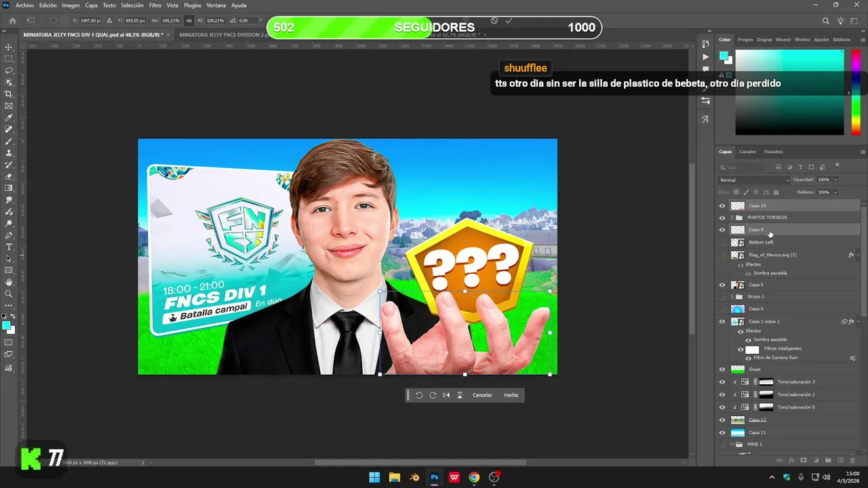Open Google Chrome from the taskbar
This screenshot has width=868, height=488.
[x=474, y=477]
